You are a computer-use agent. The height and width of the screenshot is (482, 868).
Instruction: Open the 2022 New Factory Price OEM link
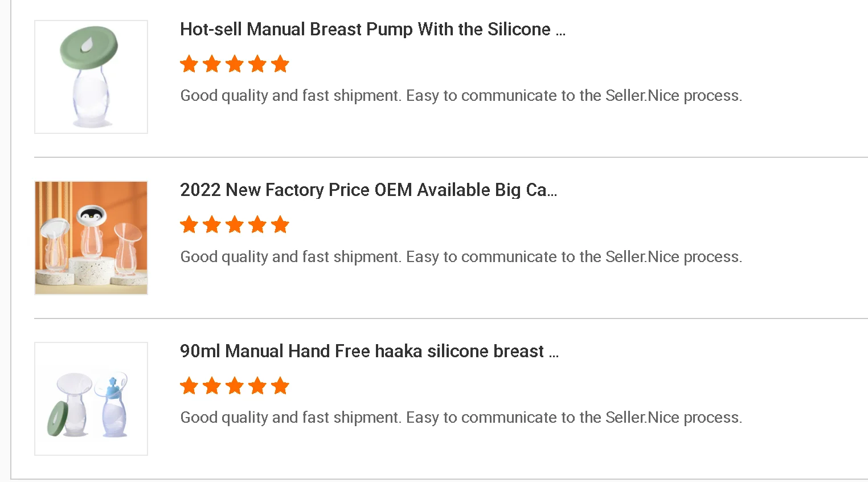(369, 190)
